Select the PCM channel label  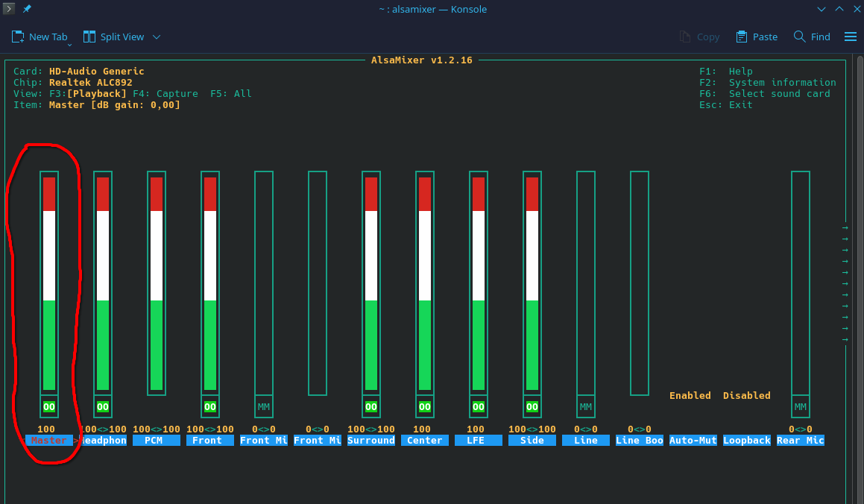(157, 440)
